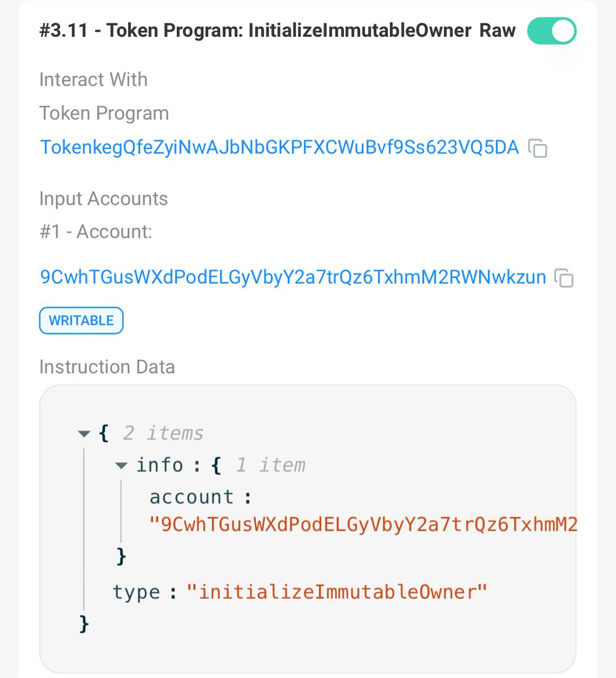This screenshot has width=616, height=678.
Task: Click the #3.11 InitializeImmutableOwner instruction title
Action: (x=255, y=31)
